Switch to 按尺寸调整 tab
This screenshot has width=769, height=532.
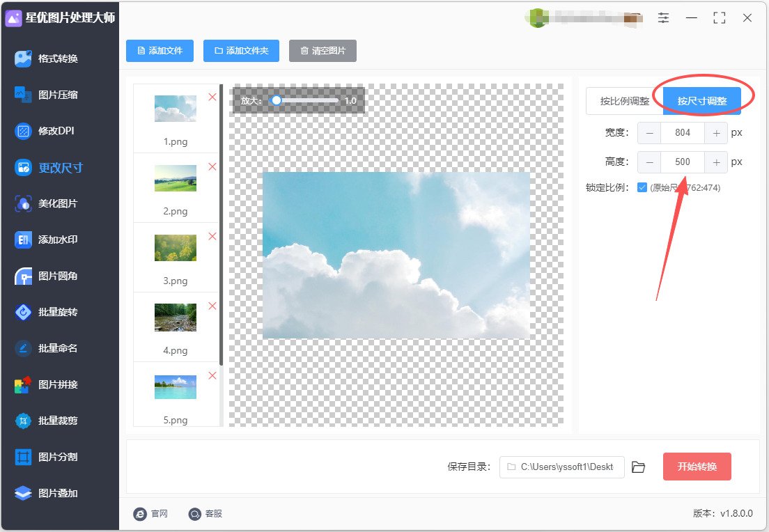pos(702,101)
